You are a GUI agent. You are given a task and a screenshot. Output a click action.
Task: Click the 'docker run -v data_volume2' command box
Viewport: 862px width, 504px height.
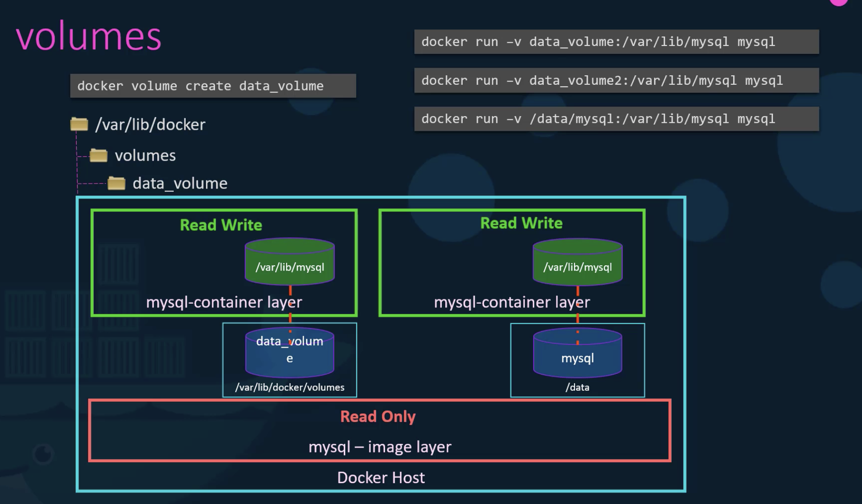(x=617, y=81)
